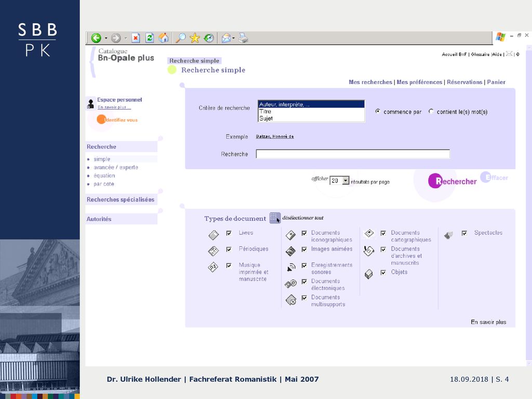
Task: Select the 'commence par' radio button
Action: coord(378,111)
